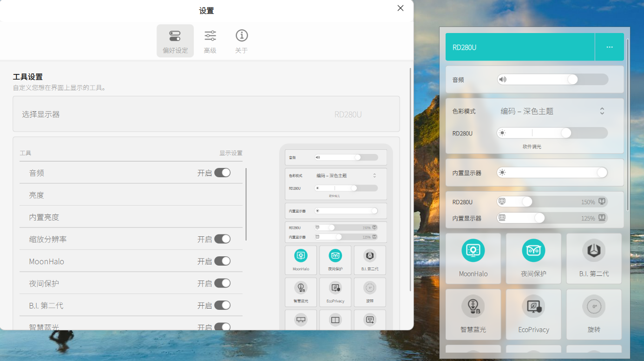Click the 软件调光 label in the widget panel
This screenshot has width=644, height=361.
pyautogui.click(x=532, y=147)
